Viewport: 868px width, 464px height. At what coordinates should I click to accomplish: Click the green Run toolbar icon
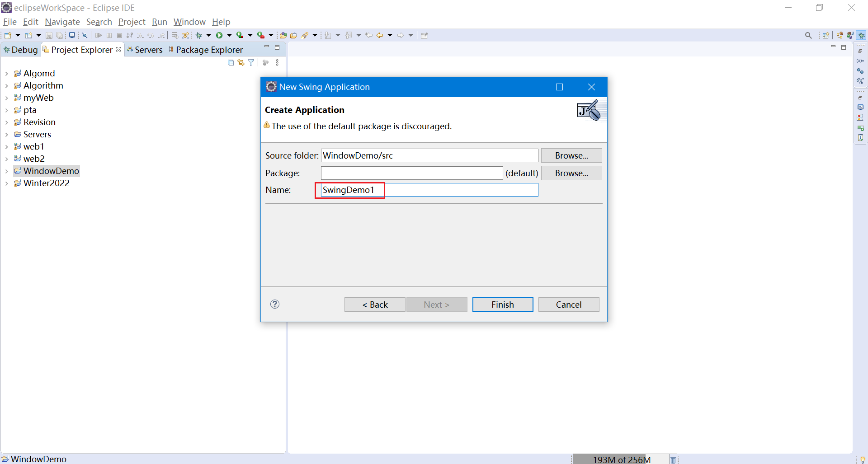click(219, 35)
